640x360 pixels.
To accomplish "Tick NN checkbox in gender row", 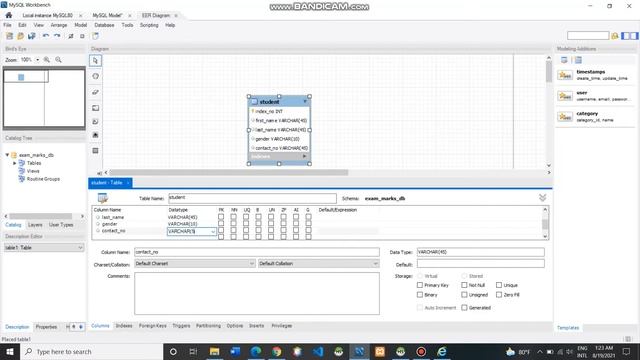I will click(x=233, y=224).
